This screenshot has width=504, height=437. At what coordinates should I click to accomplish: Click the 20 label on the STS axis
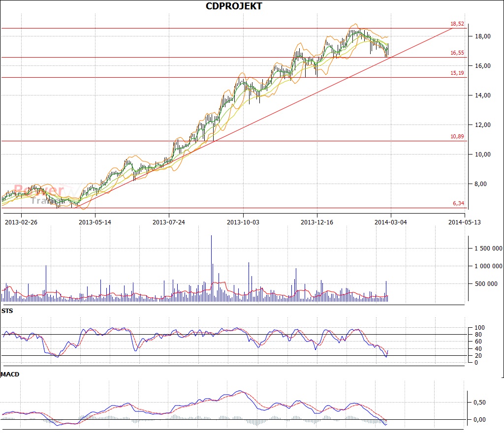pyautogui.click(x=478, y=356)
